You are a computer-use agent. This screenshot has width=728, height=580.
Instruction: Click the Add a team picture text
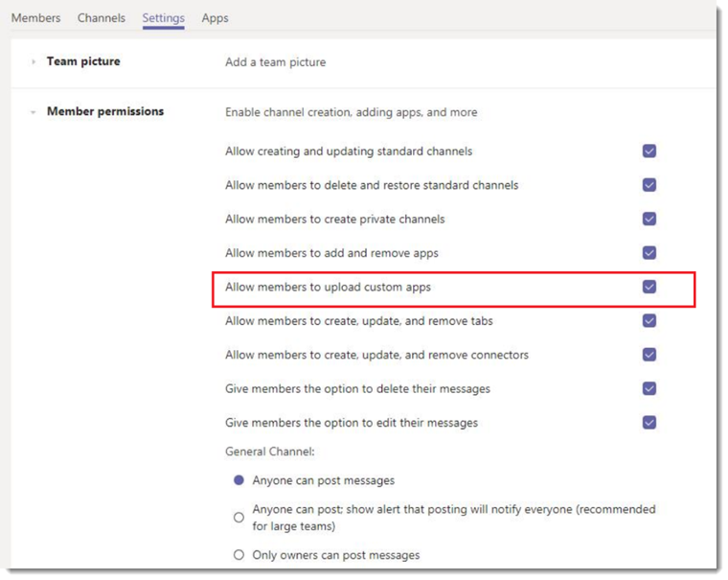click(275, 62)
